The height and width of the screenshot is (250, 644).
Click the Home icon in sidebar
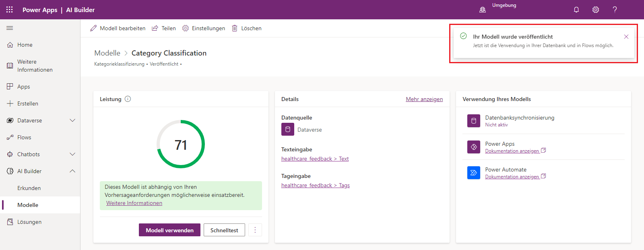coord(10,45)
